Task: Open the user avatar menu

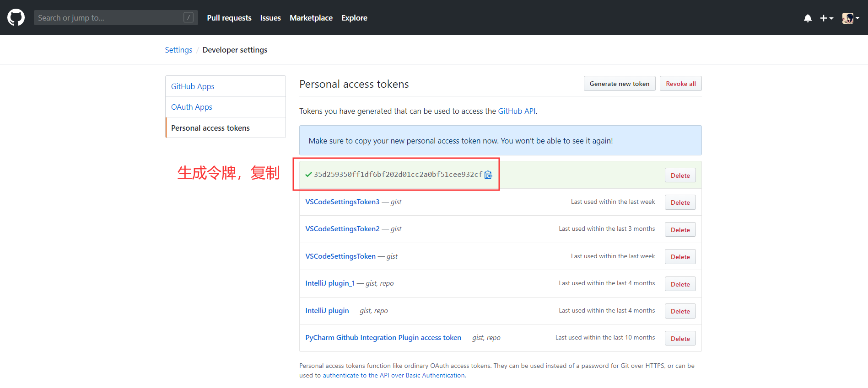Action: tap(851, 18)
